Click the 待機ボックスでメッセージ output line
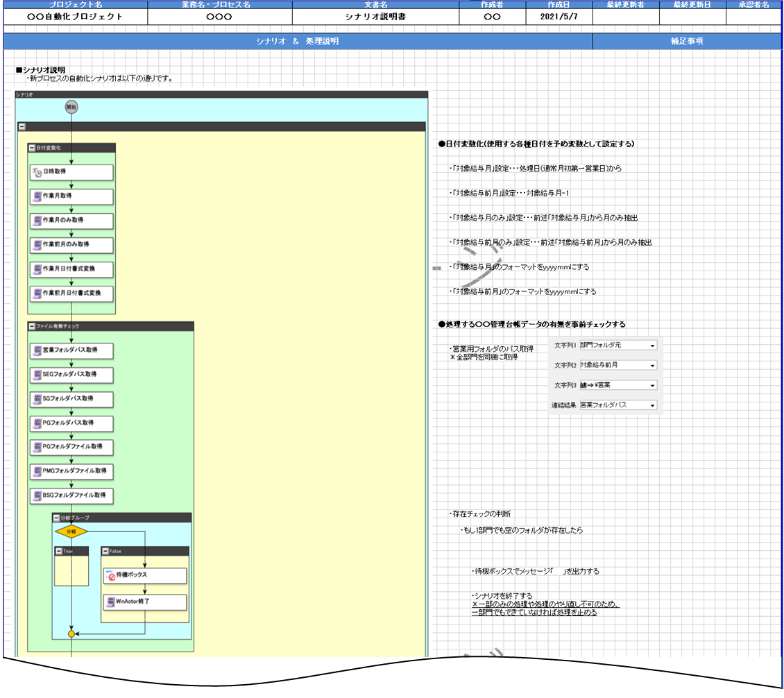Image resolution: width=784 pixels, height=698 pixels. point(535,572)
